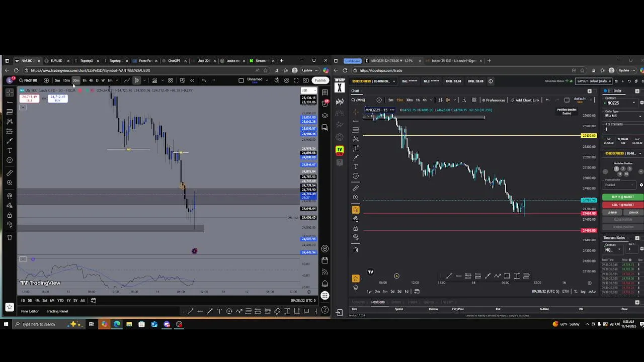This screenshot has height=362, width=644.
Task: Select the crosshair cursor tool in TradingView
Action: tap(10, 93)
